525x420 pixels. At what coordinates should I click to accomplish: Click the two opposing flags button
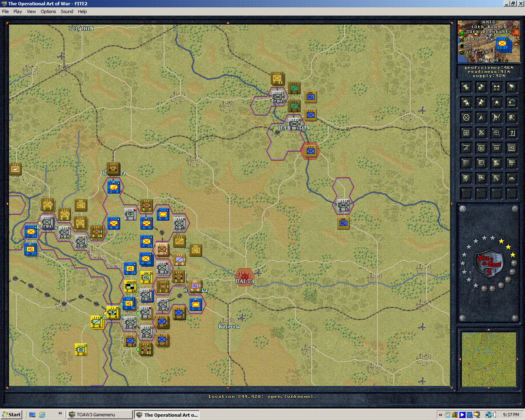pyautogui.click(x=496, y=87)
